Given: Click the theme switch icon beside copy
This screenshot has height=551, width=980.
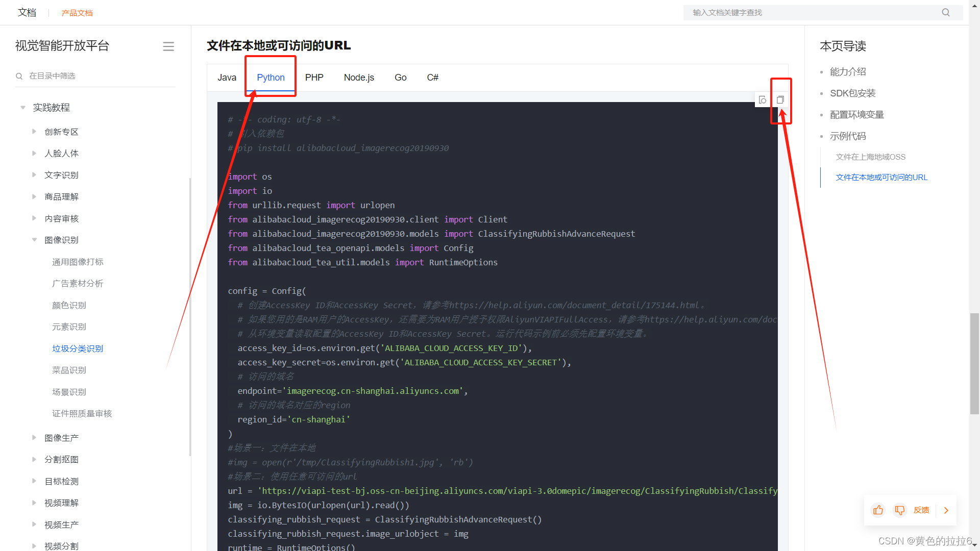Looking at the screenshot, I should click(x=763, y=100).
